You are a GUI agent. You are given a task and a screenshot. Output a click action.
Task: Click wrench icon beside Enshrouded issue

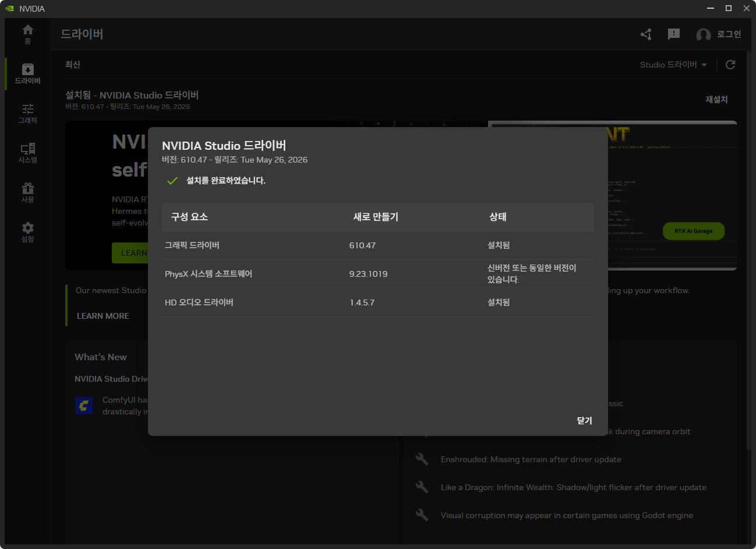[422, 459]
